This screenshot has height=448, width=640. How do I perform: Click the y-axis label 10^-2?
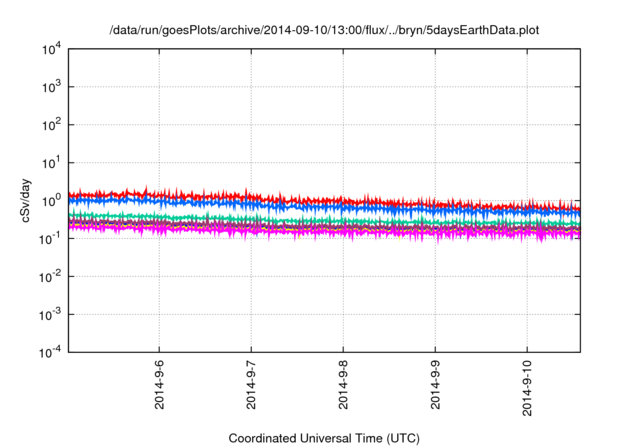[51, 277]
